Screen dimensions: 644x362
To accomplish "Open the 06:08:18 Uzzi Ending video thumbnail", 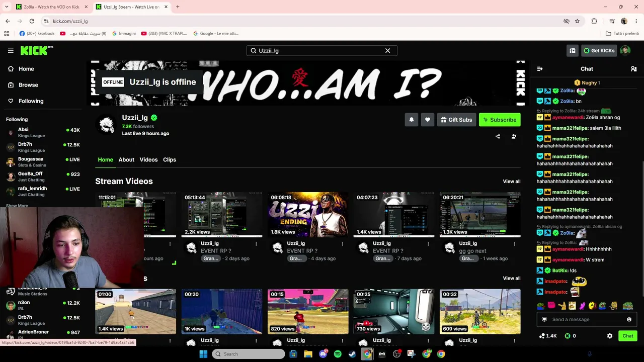I will click(308, 214).
